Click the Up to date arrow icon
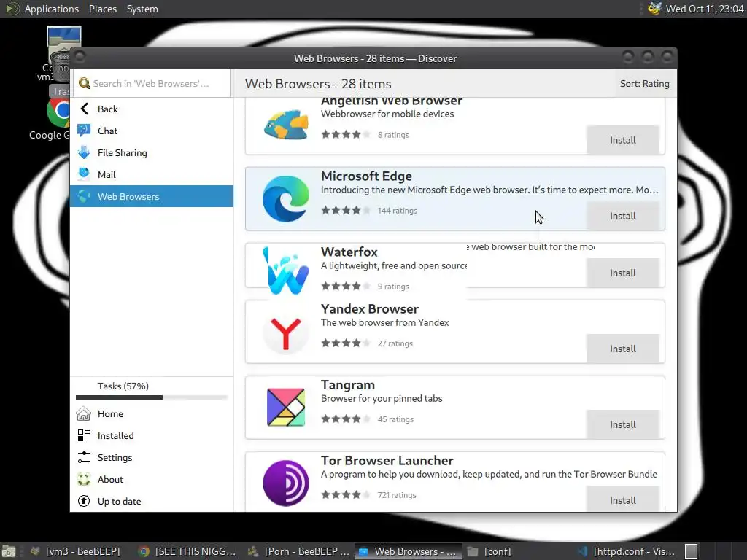 coord(84,501)
